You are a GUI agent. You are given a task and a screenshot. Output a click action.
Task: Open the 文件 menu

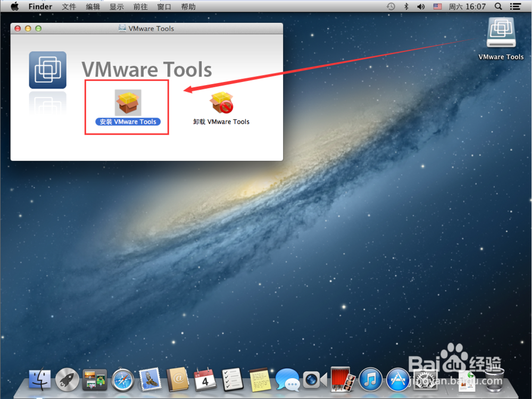pos(69,6)
